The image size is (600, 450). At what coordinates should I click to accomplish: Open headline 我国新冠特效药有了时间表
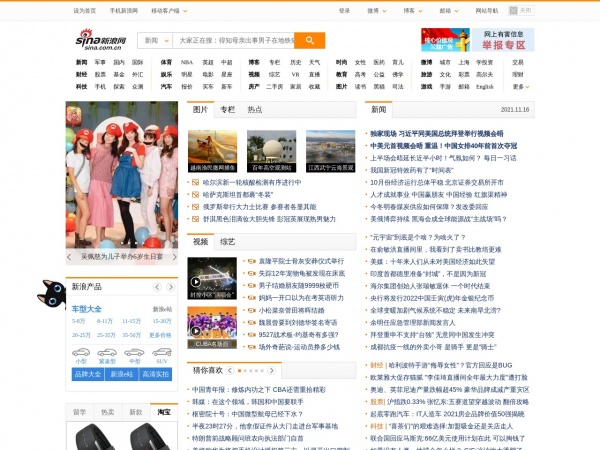pyautogui.click(x=412, y=170)
